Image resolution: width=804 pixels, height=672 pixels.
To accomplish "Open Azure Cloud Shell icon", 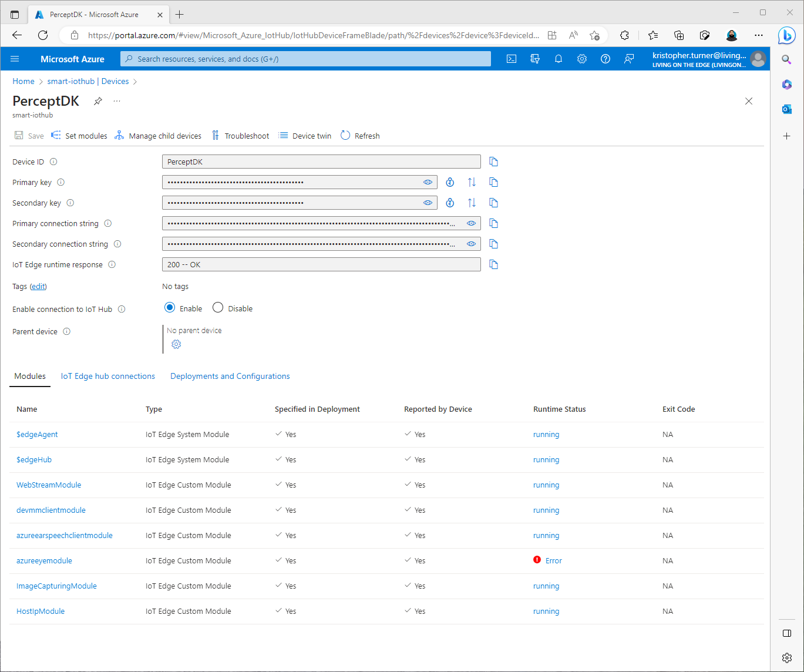I will pos(512,59).
